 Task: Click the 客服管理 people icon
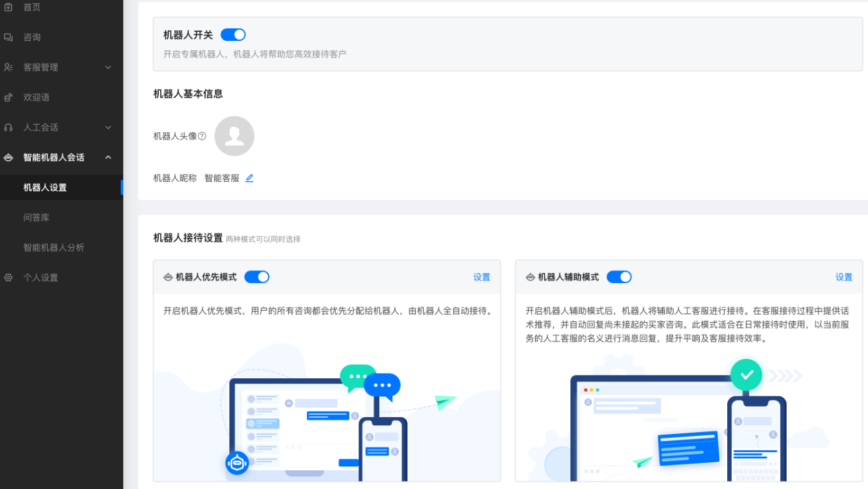pos(9,67)
